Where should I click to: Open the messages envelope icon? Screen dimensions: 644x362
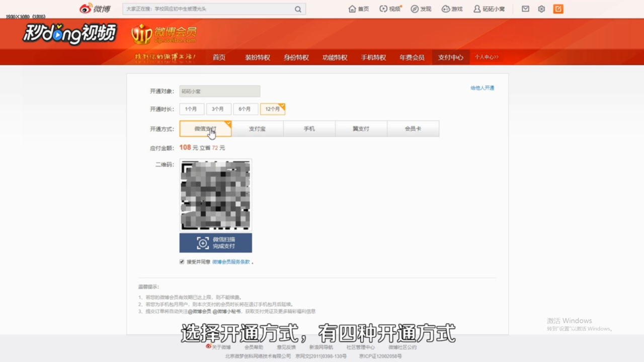525,9
